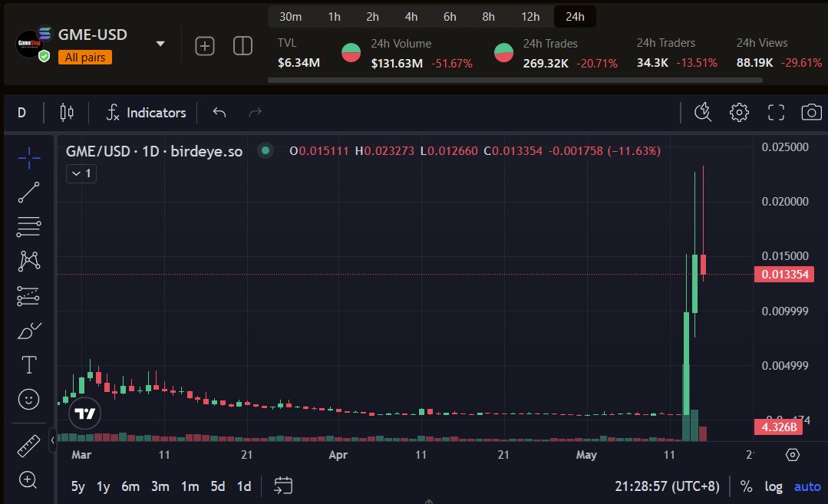Click the All pairs button
This screenshot has width=828, height=504.
(85, 58)
